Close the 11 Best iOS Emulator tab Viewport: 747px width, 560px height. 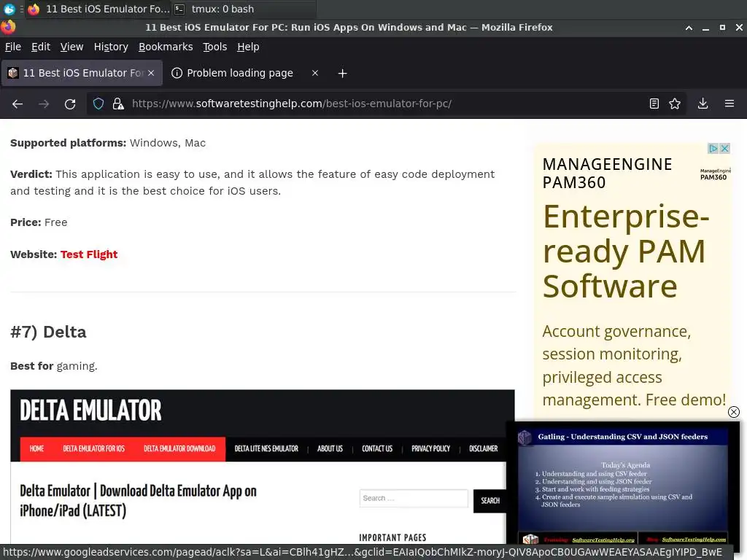tap(151, 73)
